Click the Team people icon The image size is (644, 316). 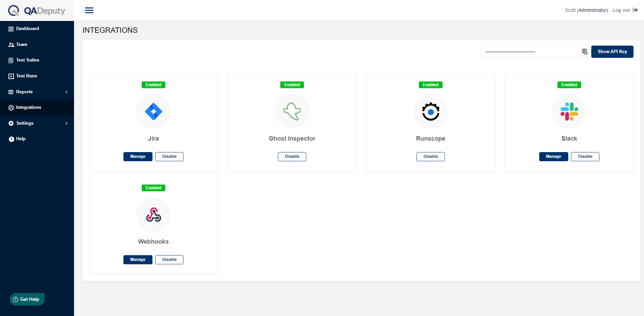pyautogui.click(x=11, y=45)
